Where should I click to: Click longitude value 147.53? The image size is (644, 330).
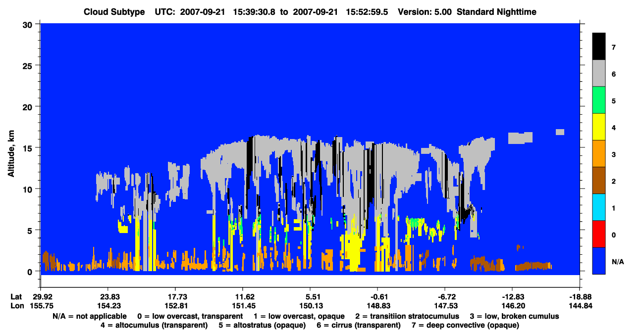[444, 306]
